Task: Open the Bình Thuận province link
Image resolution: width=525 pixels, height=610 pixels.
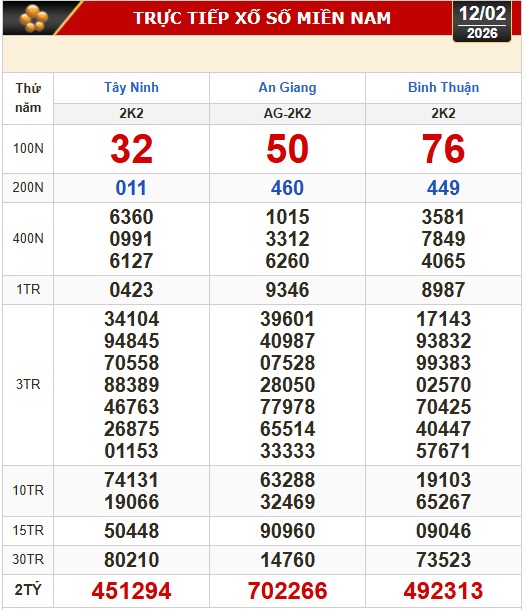Action: tap(443, 88)
